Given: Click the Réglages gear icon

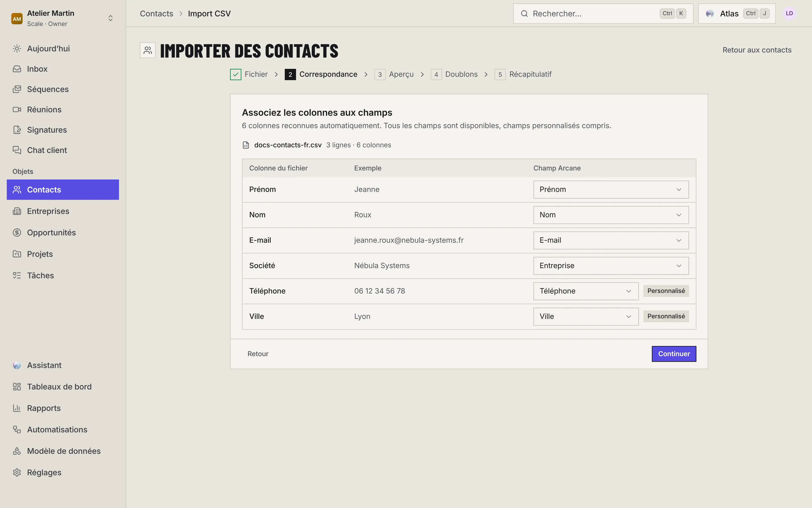Looking at the screenshot, I should [17, 472].
